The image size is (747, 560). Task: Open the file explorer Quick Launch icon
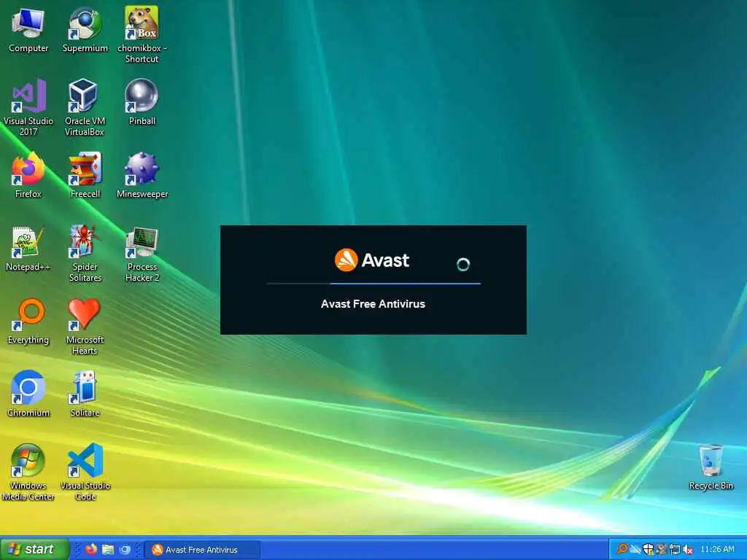pos(108,550)
